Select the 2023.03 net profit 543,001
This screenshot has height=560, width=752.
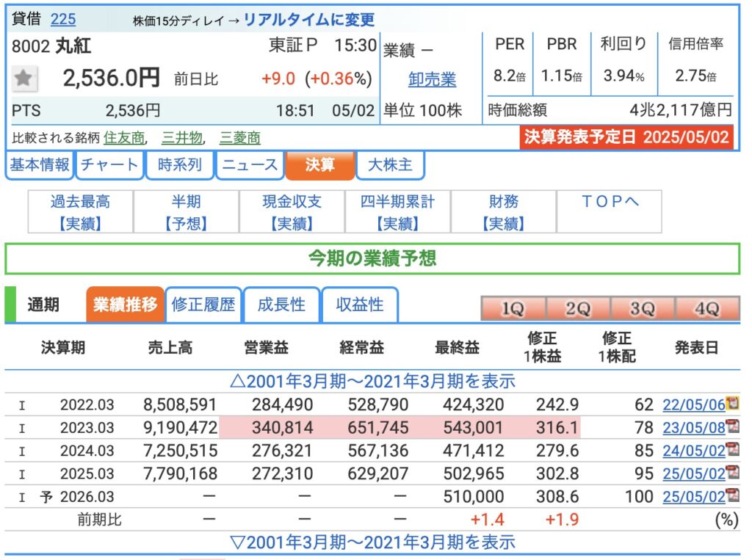[474, 428]
